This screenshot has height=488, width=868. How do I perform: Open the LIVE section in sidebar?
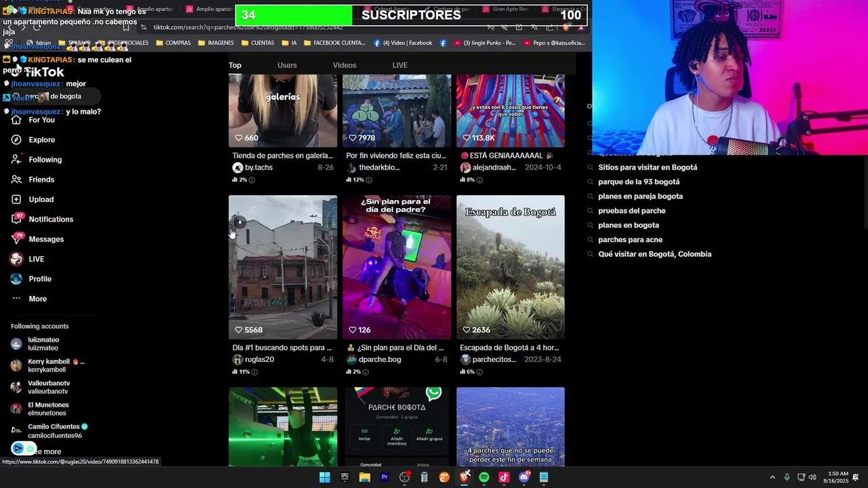click(27, 259)
